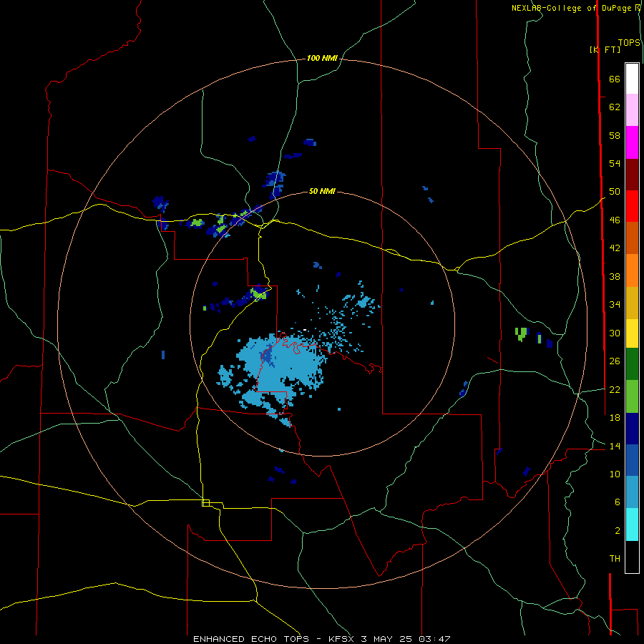Click the 42 value on the legend

coord(615,248)
